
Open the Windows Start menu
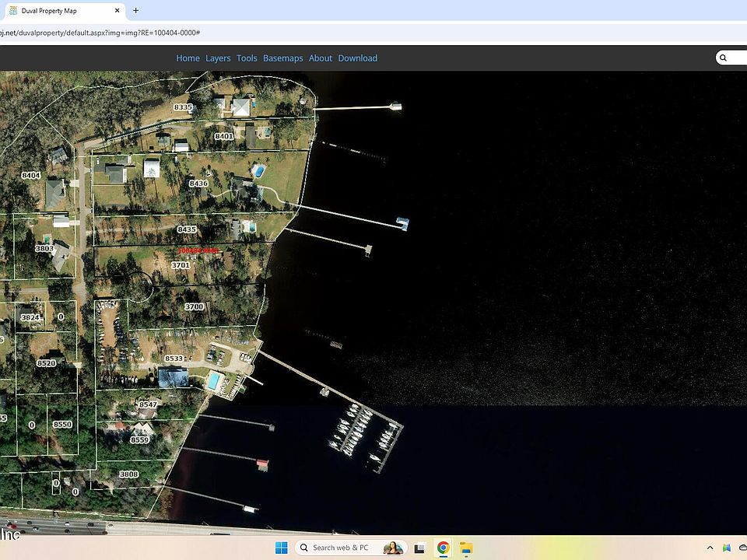[x=281, y=548]
